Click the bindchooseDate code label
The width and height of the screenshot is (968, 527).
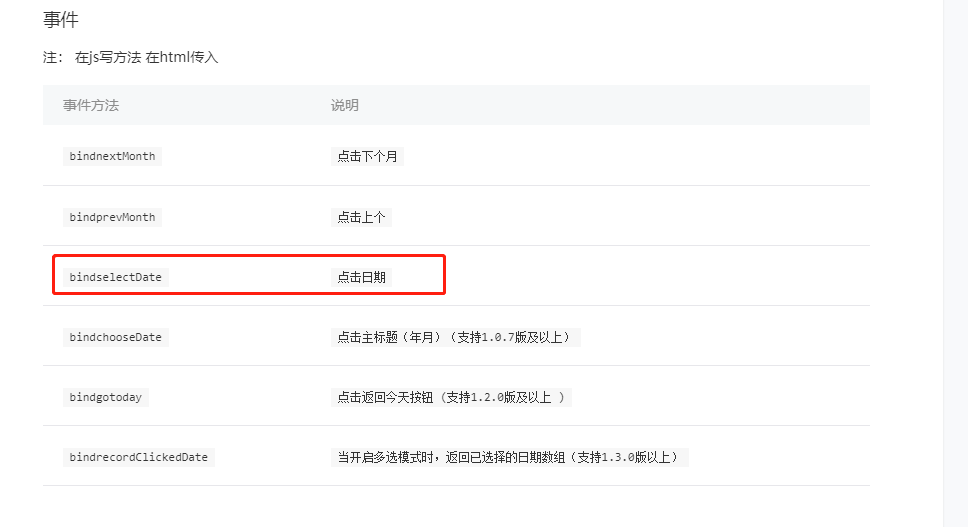115,337
